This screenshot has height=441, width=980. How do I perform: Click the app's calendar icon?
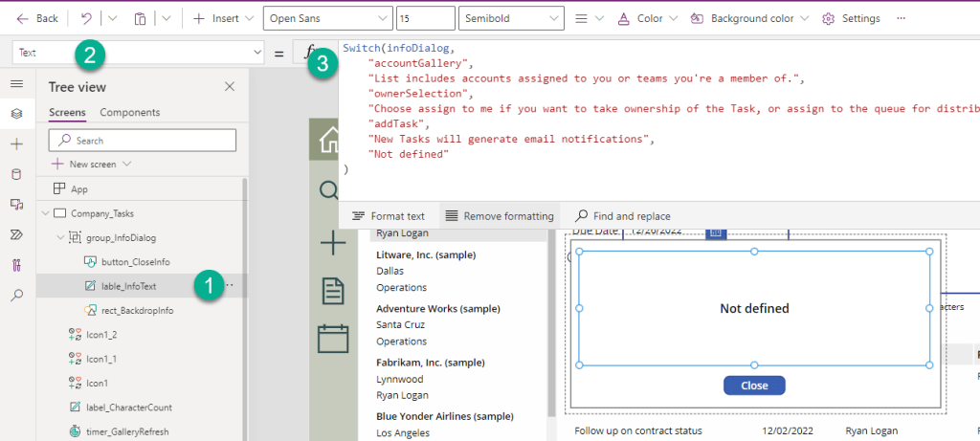(x=332, y=339)
